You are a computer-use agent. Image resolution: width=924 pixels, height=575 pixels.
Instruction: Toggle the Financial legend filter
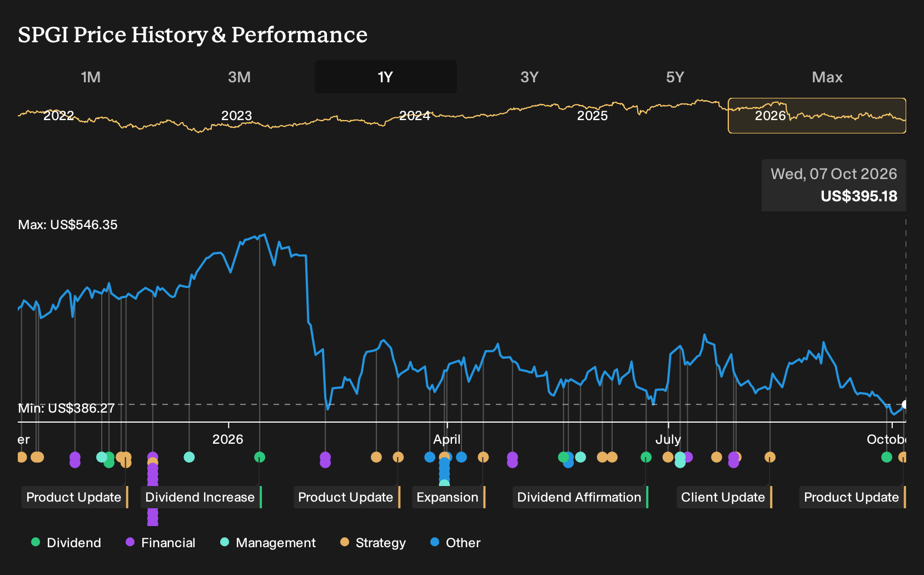tap(161, 543)
